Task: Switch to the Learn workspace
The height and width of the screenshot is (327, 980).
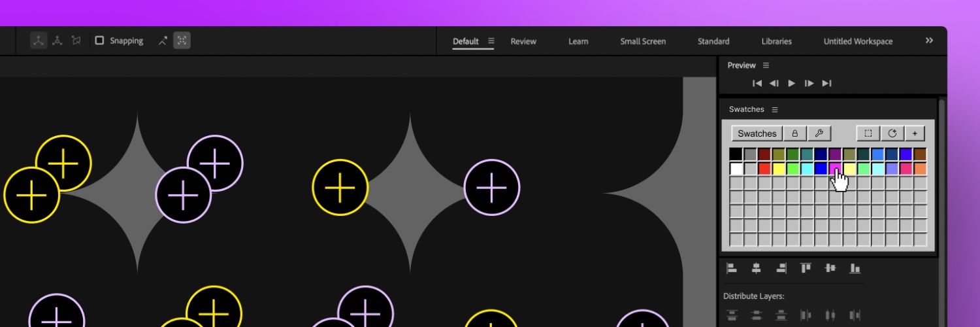Action: click(x=578, y=41)
